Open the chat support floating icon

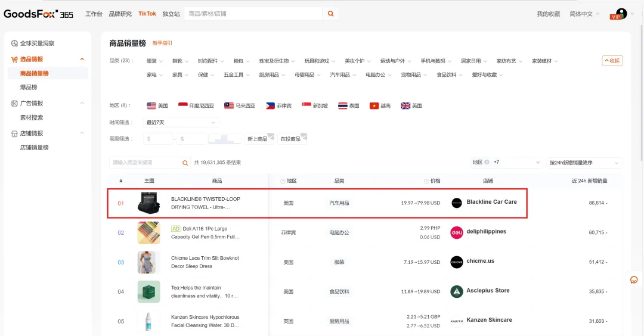click(634, 280)
